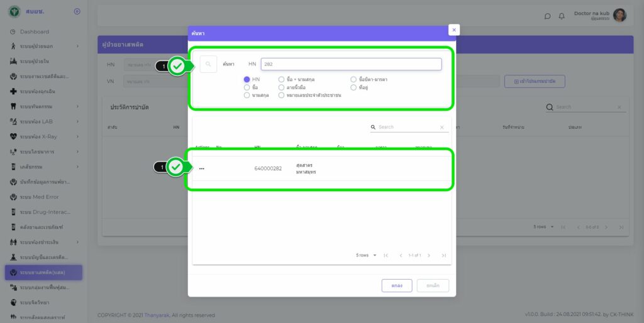Viewport: 644px width, 323px height.
Task: Open ระบบ Med Error in the sidebar
Action: (x=39, y=197)
